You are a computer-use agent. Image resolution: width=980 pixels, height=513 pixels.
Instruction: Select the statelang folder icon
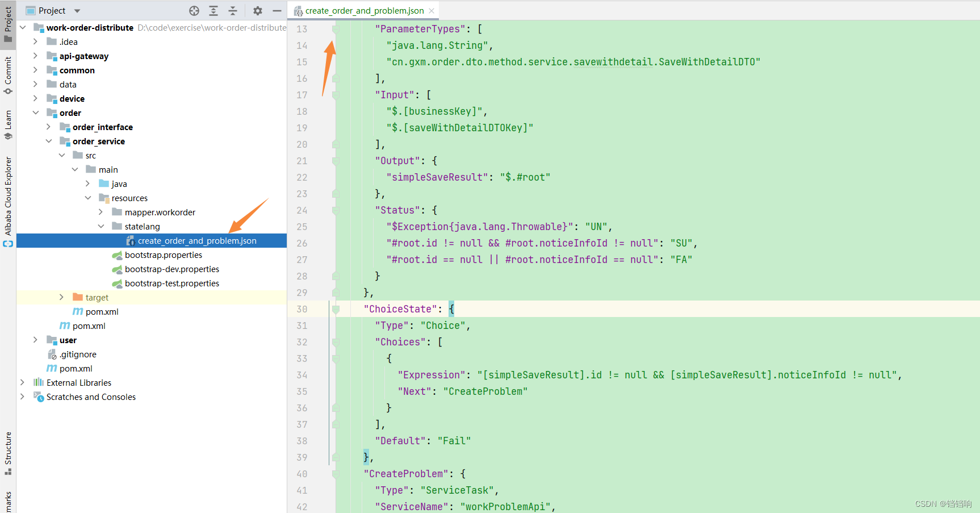coord(117,226)
